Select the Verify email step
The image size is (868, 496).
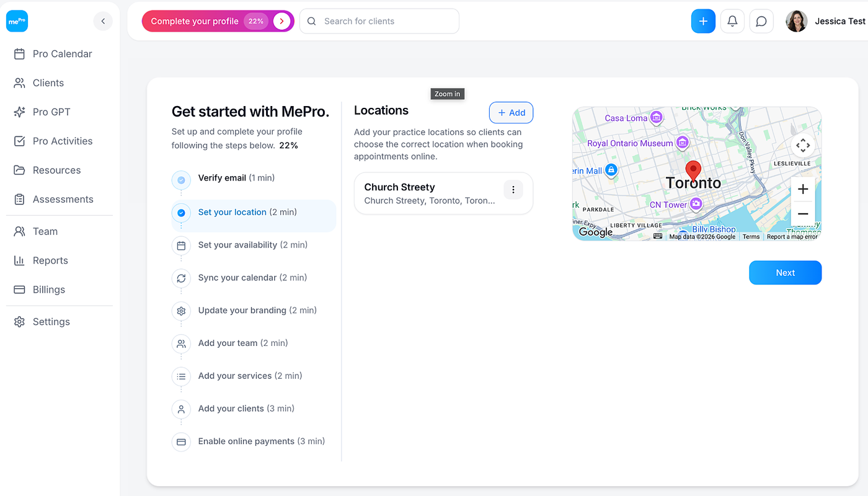tap(254, 179)
